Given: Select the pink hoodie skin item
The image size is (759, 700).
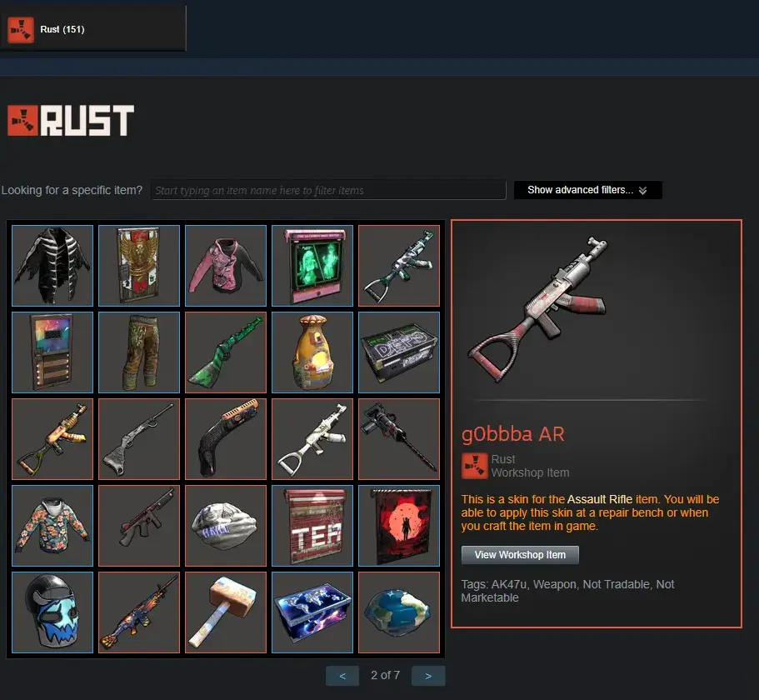Looking at the screenshot, I should tap(226, 266).
